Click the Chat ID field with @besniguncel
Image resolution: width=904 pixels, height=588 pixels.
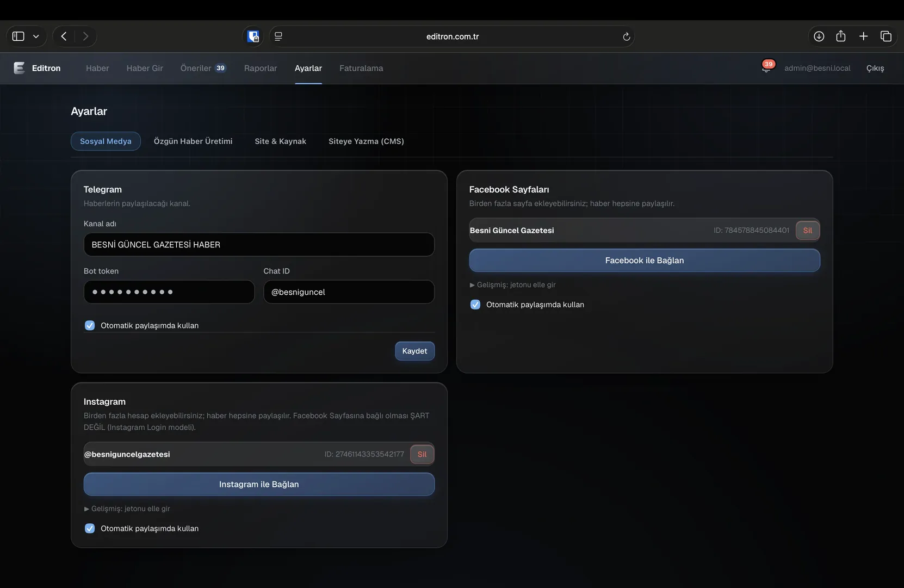tap(349, 292)
